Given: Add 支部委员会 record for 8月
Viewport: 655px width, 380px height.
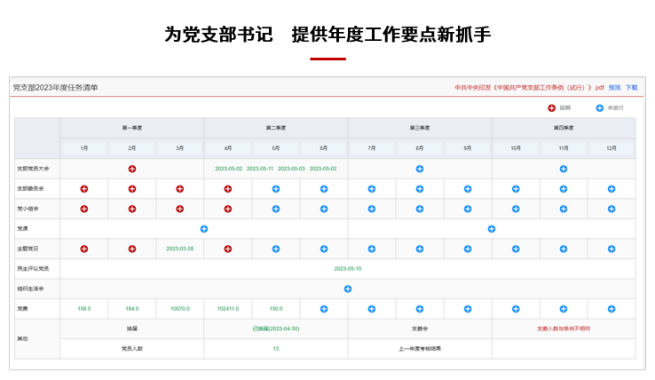Looking at the screenshot, I should point(420,189).
